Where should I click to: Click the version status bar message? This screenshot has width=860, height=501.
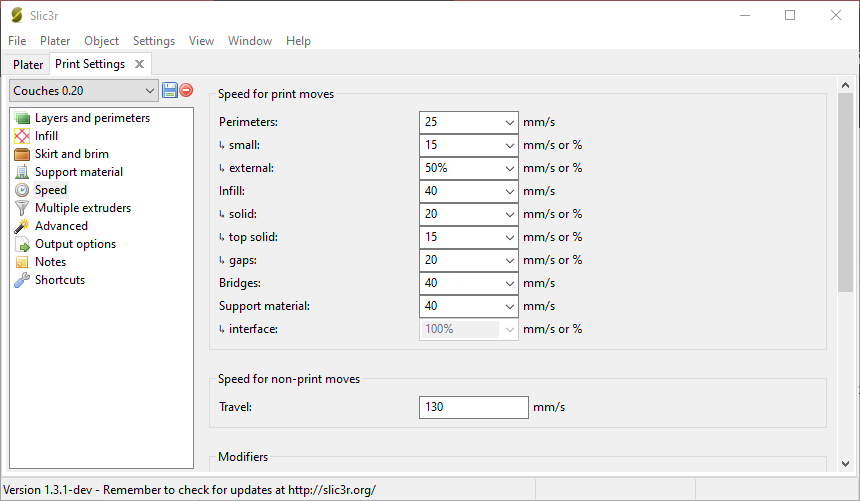coord(189,489)
